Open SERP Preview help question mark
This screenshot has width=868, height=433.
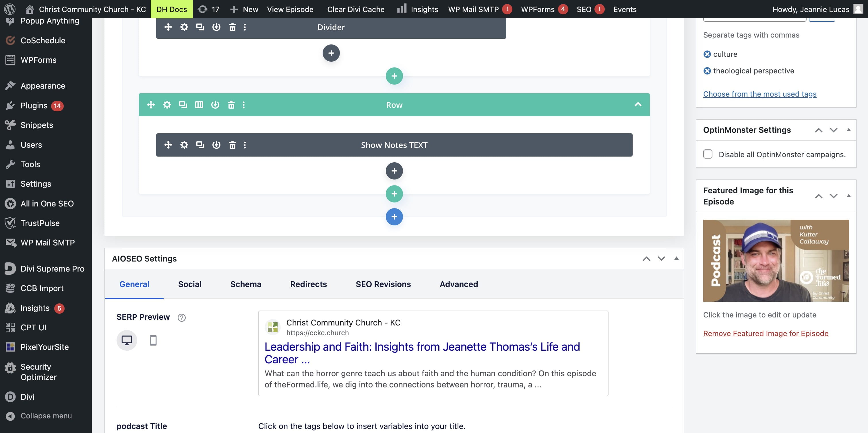(x=182, y=317)
